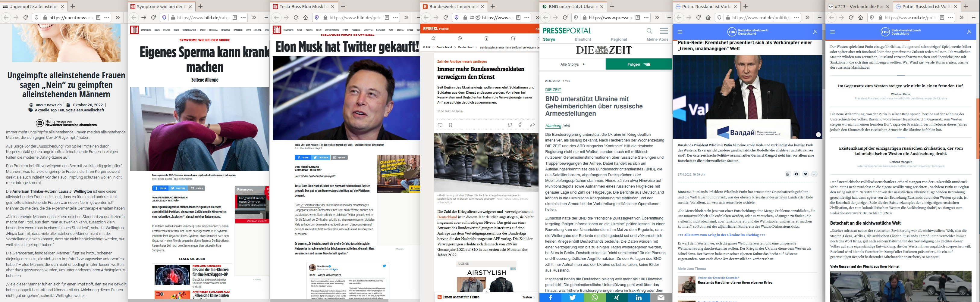Share RND Putin article on Twitter
This screenshot has width=980, height=302.
coord(806,174)
